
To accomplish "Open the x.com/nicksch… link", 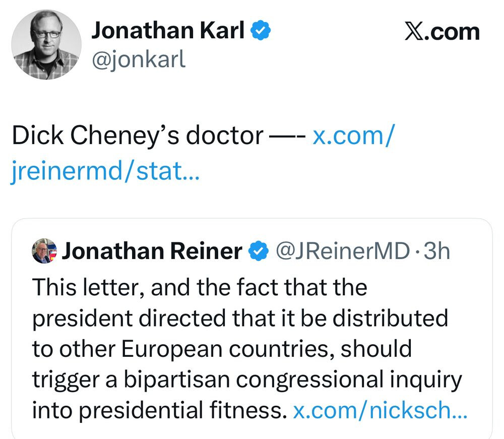I will [381, 410].
